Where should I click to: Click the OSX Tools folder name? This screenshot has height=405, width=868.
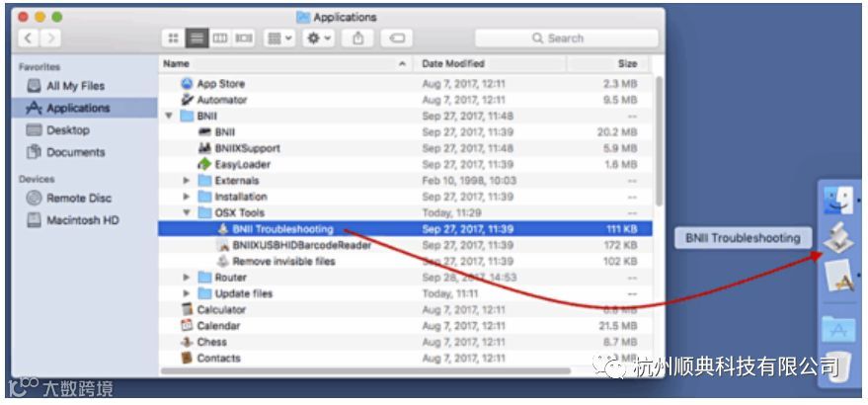(240, 212)
